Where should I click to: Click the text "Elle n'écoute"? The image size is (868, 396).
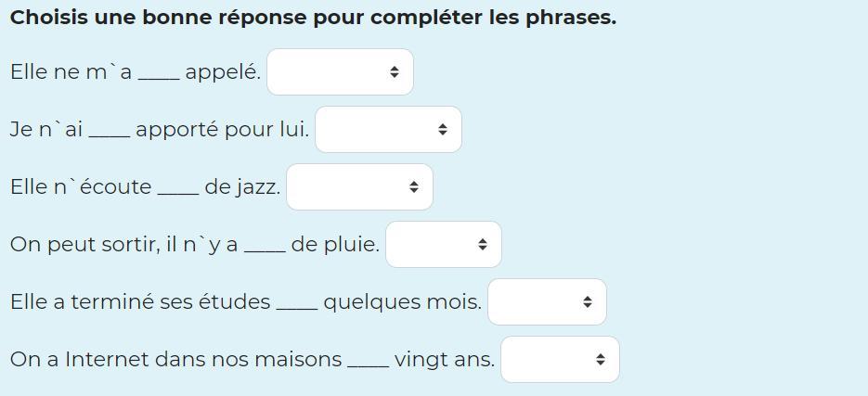pos(81,187)
